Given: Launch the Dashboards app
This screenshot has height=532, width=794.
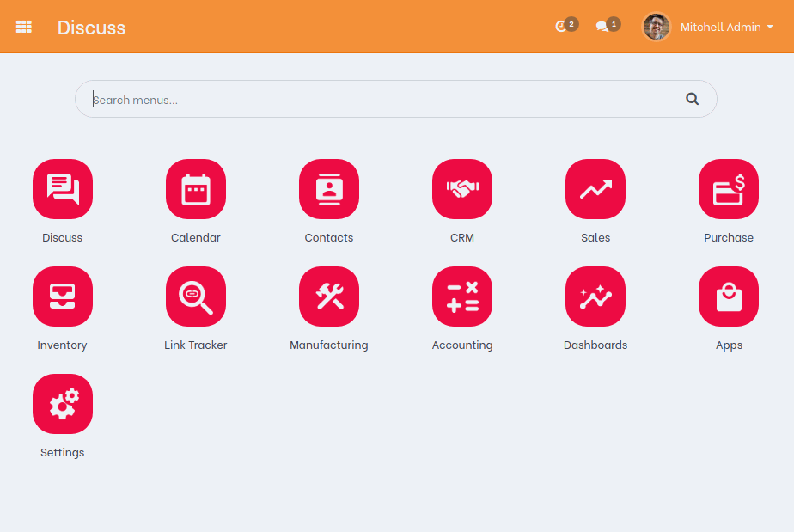Looking at the screenshot, I should click(x=595, y=297).
